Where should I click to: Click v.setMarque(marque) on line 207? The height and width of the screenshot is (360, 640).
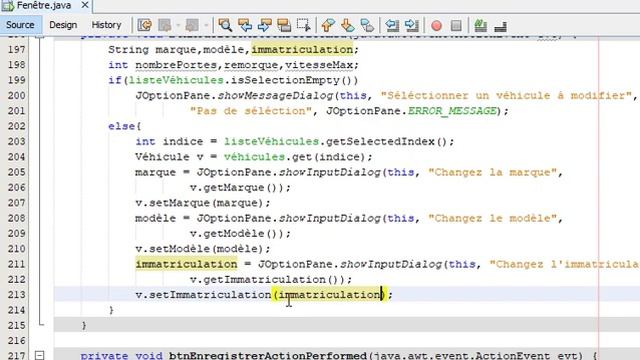(x=200, y=203)
